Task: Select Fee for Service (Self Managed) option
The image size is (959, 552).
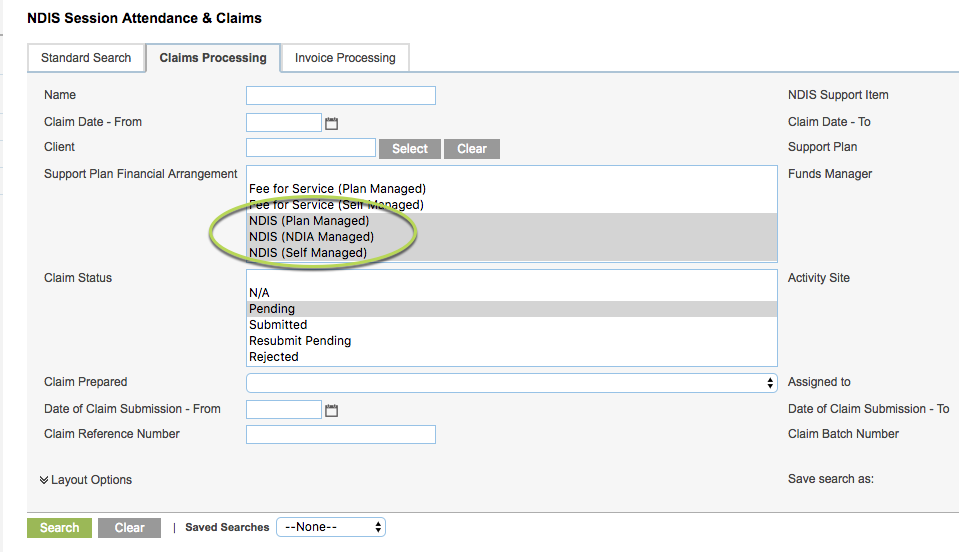Action: 512,205
